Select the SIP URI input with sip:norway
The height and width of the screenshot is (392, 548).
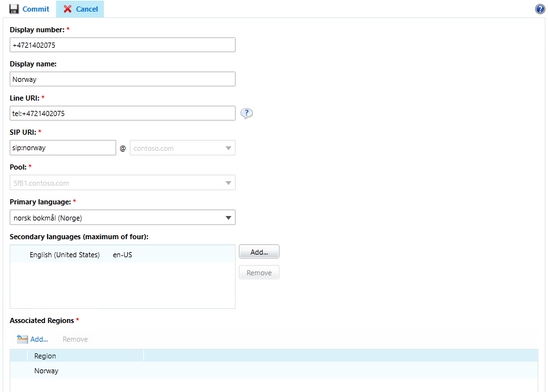[63, 148]
